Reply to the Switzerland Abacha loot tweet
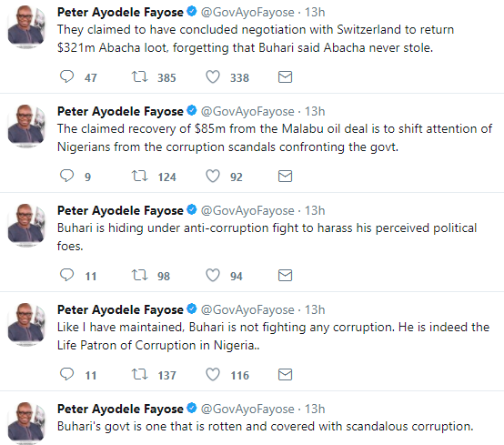Image resolution: width=504 pixels, height=445 pixels. [x=66, y=76]
